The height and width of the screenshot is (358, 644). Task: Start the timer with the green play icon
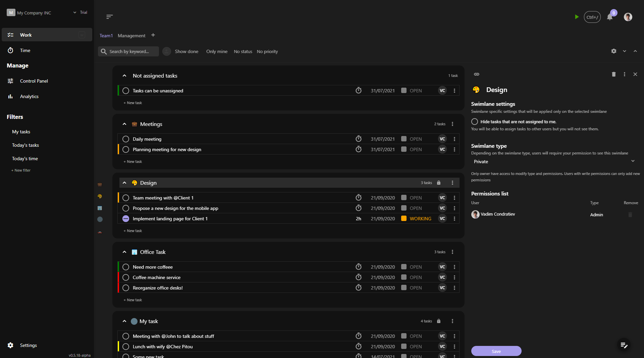577,17
